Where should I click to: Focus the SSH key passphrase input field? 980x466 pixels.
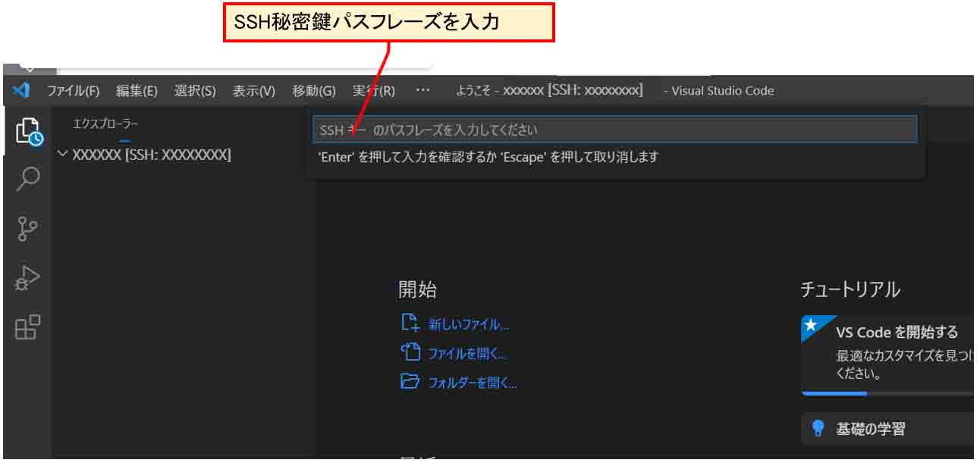614,130
